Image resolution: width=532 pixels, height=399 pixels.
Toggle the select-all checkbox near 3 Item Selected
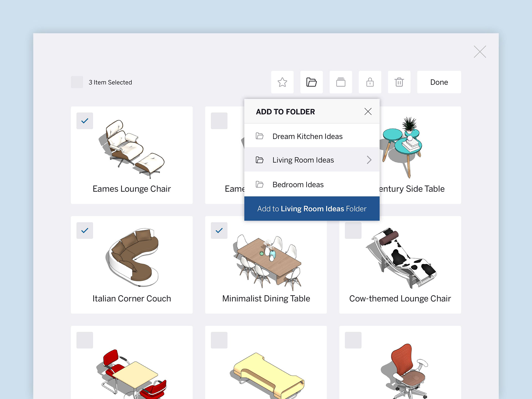point(77,82)
